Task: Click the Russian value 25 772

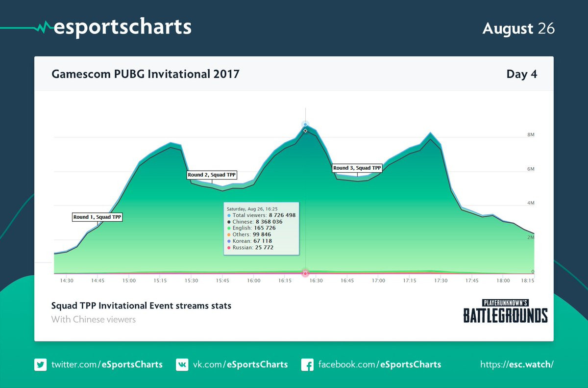Action: [x=264, y=248]
